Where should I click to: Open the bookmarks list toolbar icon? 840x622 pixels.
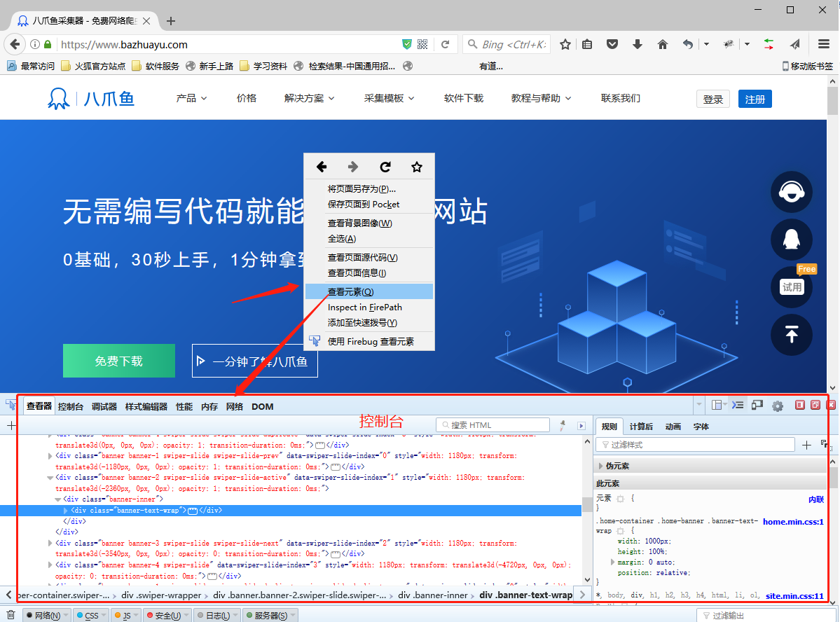(x=587, y=44)
